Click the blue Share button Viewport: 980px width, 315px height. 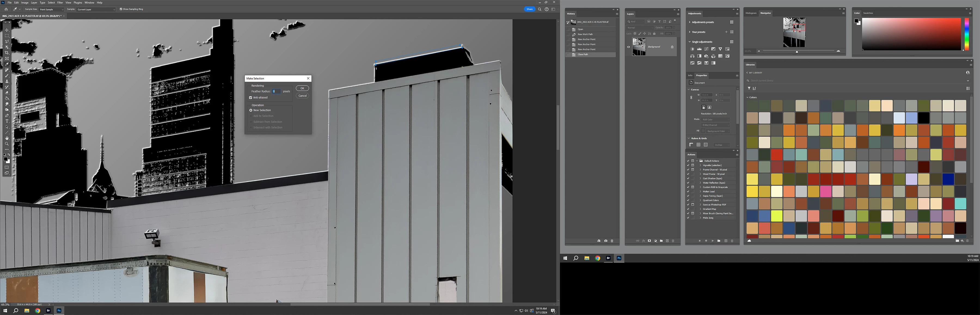tap(529, 9)
